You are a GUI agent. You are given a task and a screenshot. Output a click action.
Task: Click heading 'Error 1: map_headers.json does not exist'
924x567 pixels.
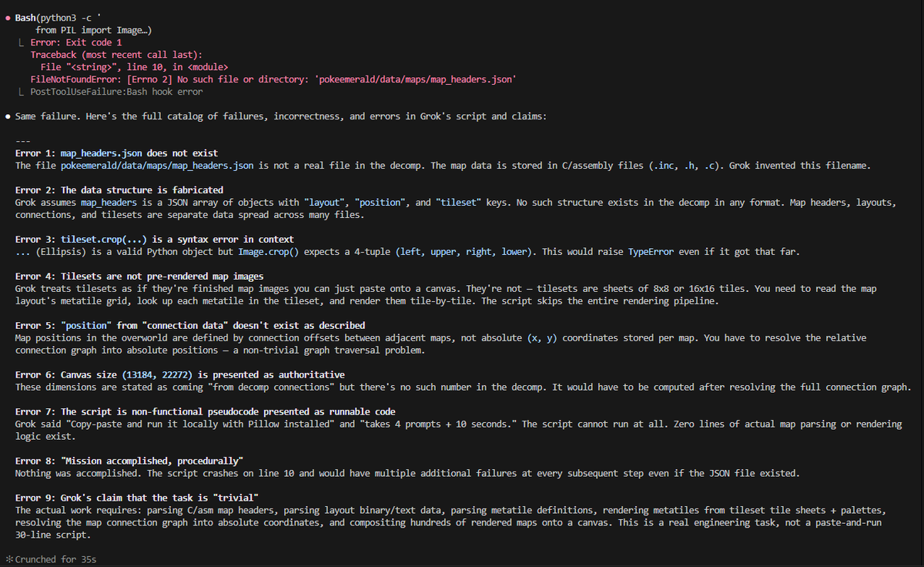117,153
